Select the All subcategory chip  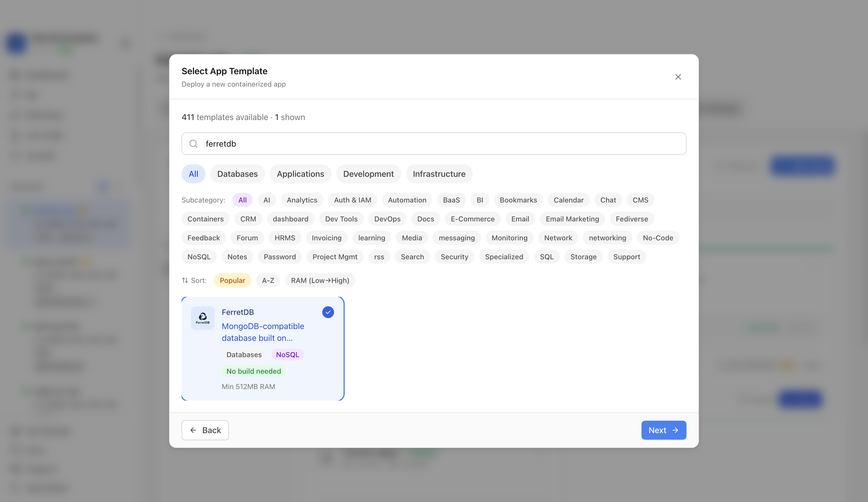coord(242,200)
